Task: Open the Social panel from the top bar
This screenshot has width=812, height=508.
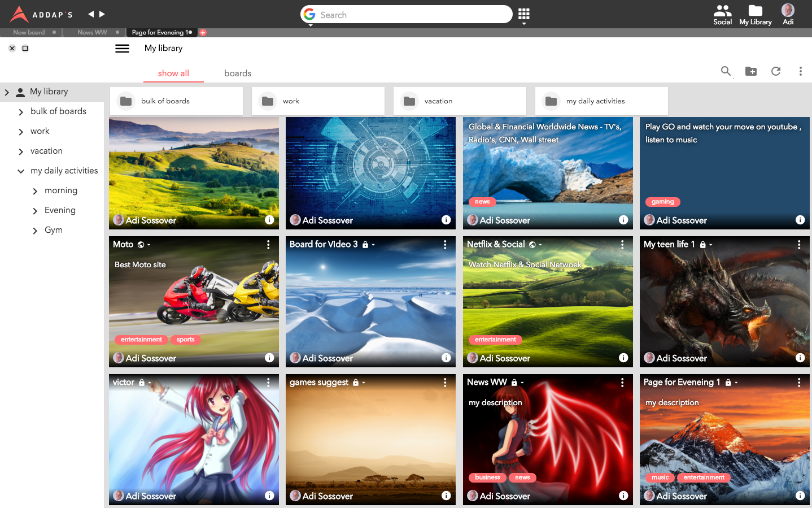Action: point(722,14)
